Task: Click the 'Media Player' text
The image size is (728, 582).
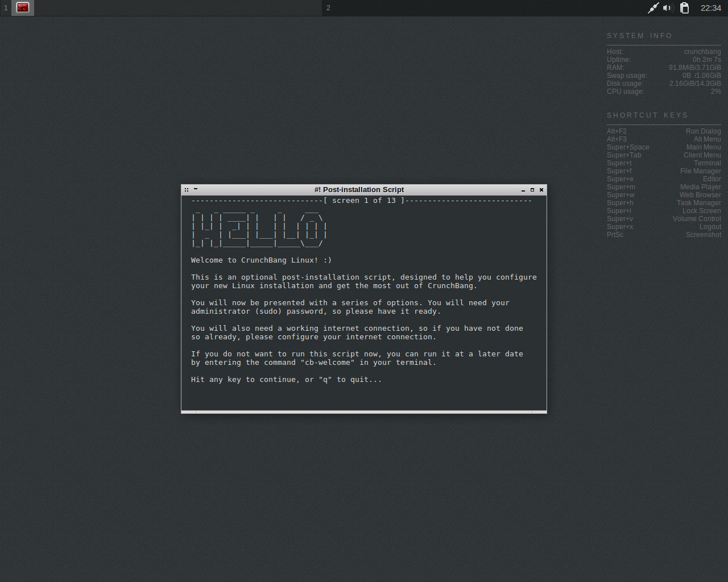Action: pos(701,187)
